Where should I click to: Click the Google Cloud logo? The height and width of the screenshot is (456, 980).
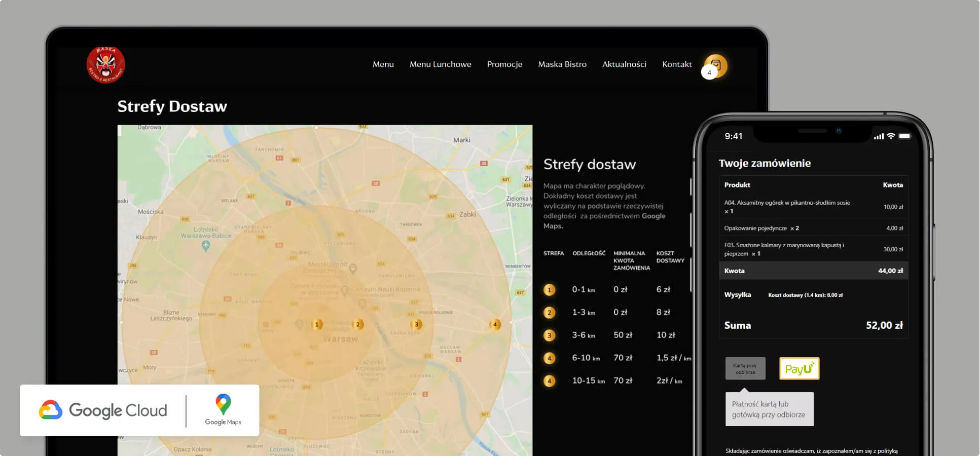103,410
